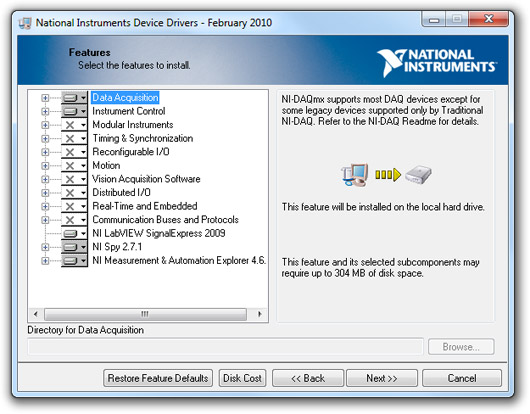Expand the Modular Instruments tree node
Screen dimensions: 530x414
(45, 125)
